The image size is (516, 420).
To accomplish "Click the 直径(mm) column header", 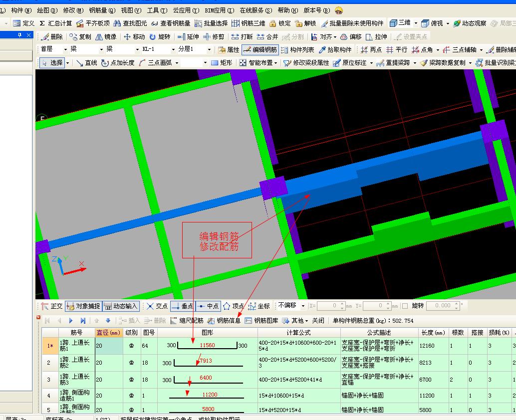I will click(109, 333).
